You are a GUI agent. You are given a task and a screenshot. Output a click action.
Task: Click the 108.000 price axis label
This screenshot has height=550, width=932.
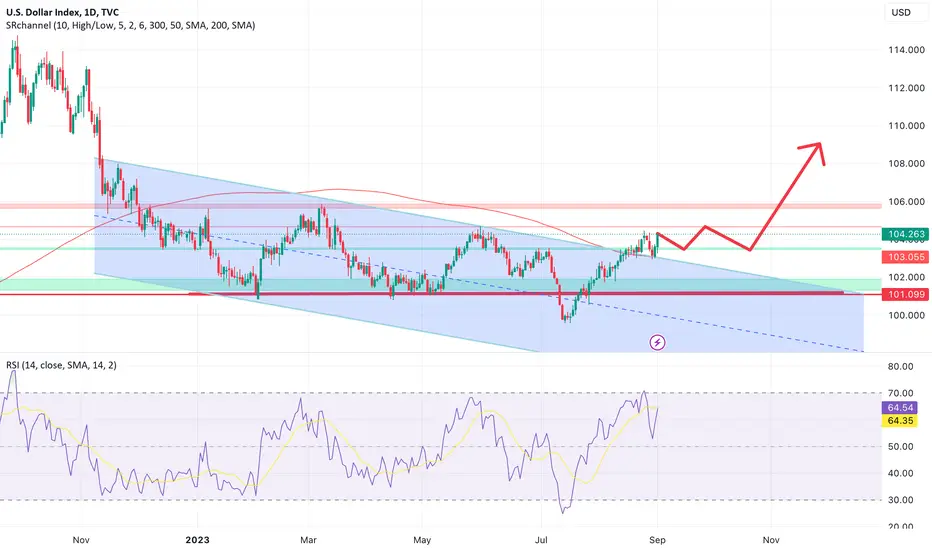pyautogui.click(x=906, y=164)
